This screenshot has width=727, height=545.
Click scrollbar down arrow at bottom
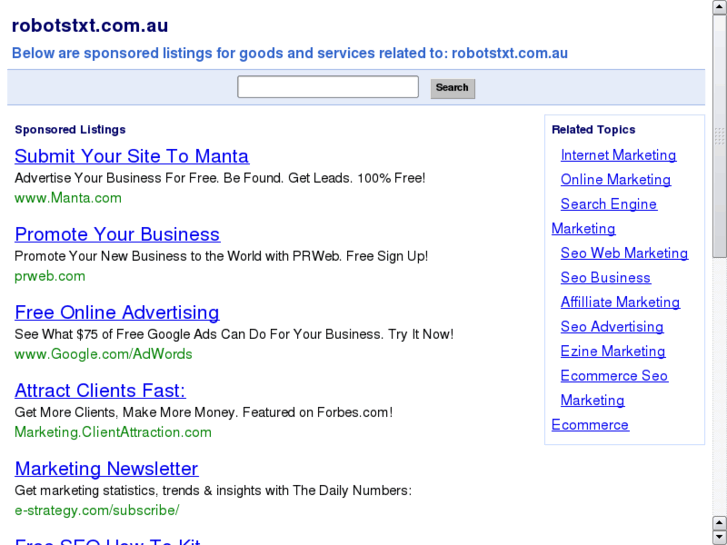point(720,537)
